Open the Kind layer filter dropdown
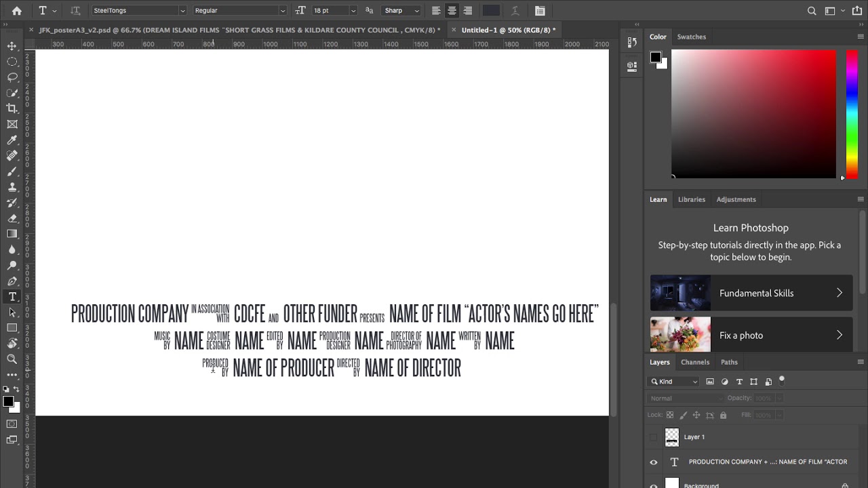This screenshot has width=868, height=488. pyautogui.click(x=674, y=382)
